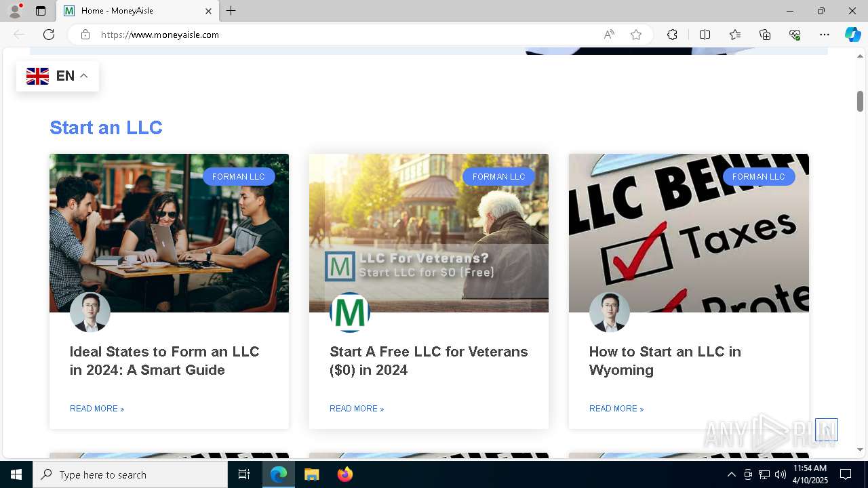Launch Firefox from taskbar
The width and height of the screenshot is (868, 488).
coord(344,474)
